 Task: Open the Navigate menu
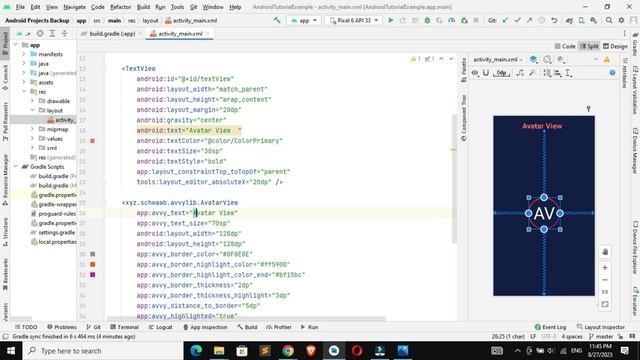[x=75, y=7]
